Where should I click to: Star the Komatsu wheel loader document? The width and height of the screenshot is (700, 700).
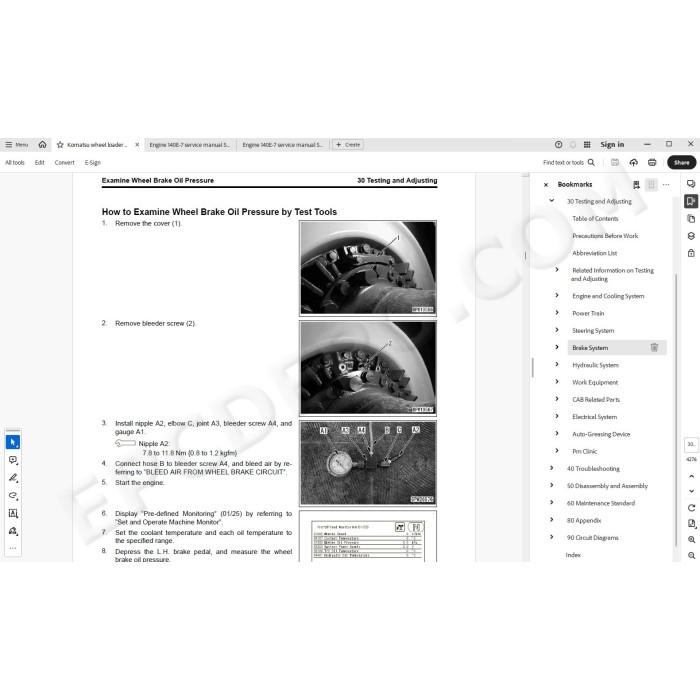(60, 145)
